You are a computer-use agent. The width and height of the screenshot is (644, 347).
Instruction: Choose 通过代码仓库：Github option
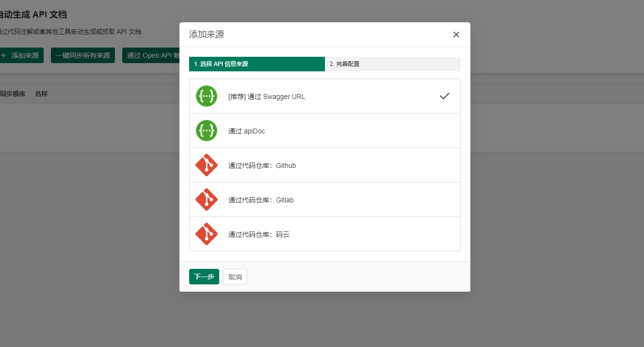pos(325,165)
